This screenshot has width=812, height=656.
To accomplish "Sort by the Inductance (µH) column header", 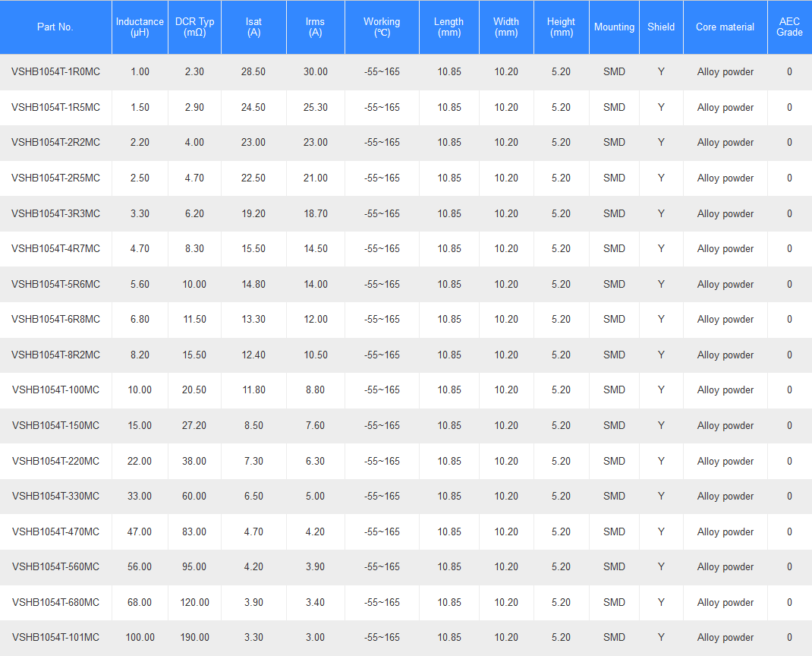I will coord(140,27).
